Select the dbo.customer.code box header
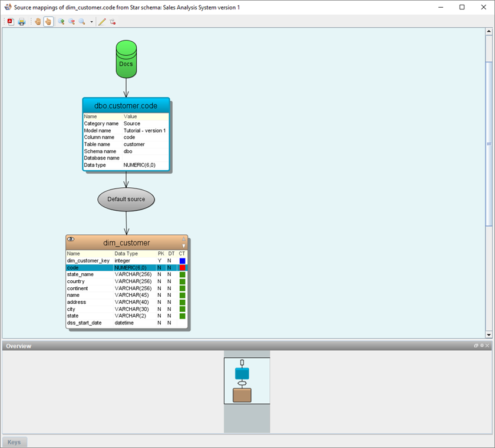 [x=126, y=105]
